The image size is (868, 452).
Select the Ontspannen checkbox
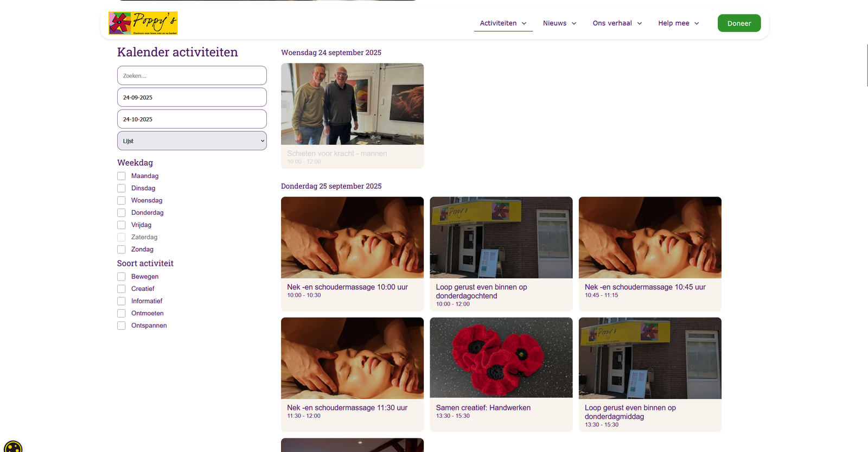tap(122, 326)
